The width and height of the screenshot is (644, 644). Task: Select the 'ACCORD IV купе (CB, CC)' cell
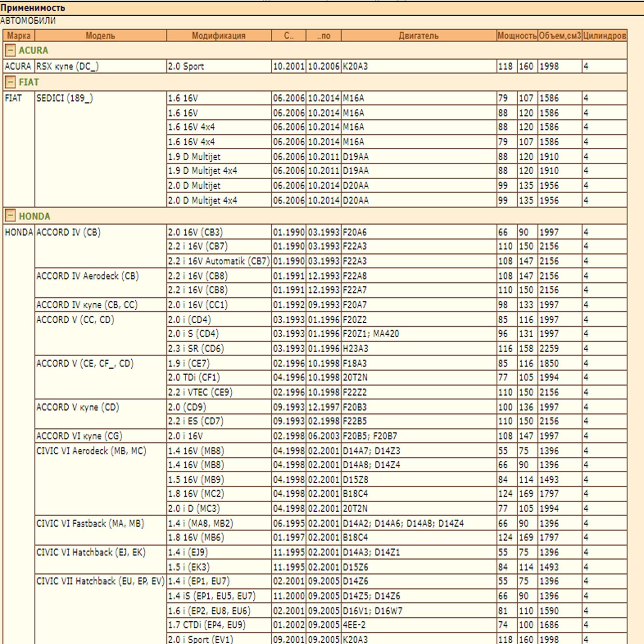pyautogui.click(x=100, y=305)
